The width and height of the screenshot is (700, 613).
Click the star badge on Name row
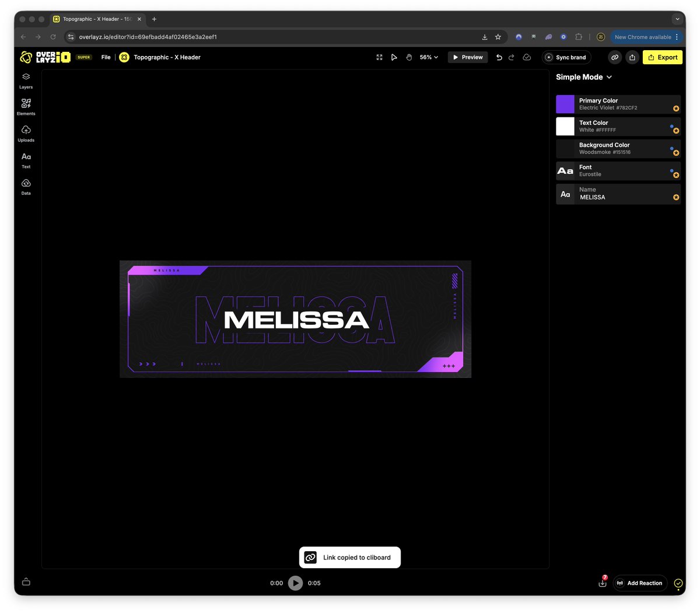(676, 197)
